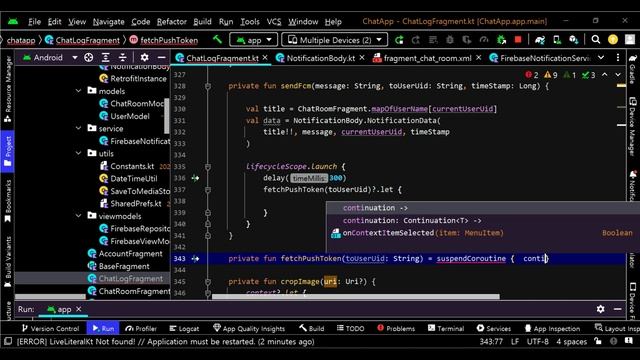Click the Make Project hammer icon
This screenshot has height=360, width=640.
(x=218, y=40)
